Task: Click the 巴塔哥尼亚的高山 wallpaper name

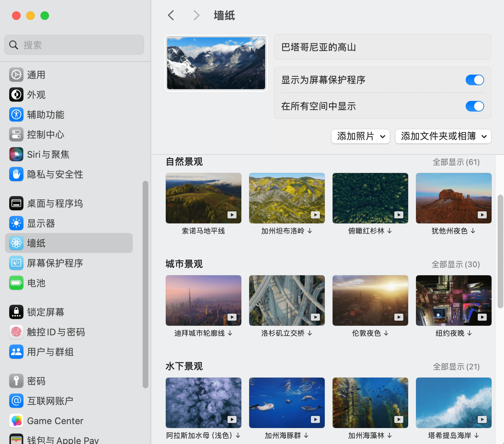Action: point(318,47)
